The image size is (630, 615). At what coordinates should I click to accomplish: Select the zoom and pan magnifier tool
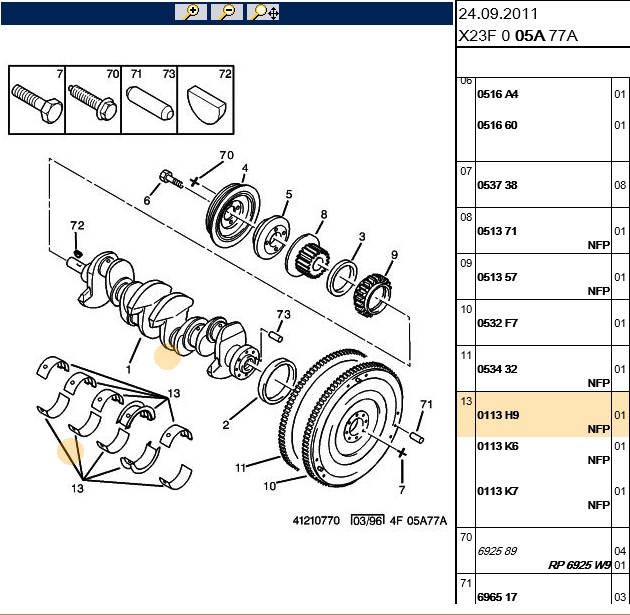click(263, 12)
